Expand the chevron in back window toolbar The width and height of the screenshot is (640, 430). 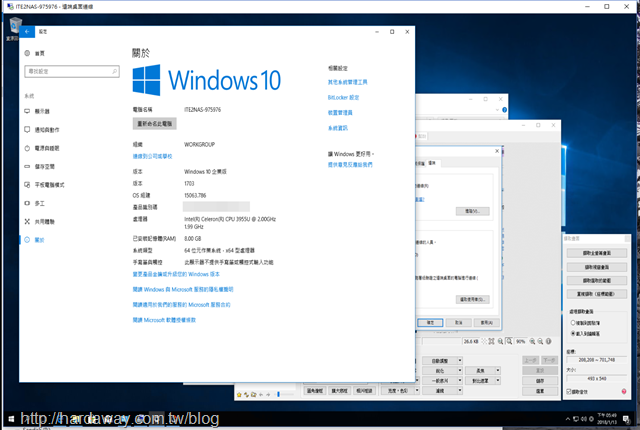coord(497,110)
